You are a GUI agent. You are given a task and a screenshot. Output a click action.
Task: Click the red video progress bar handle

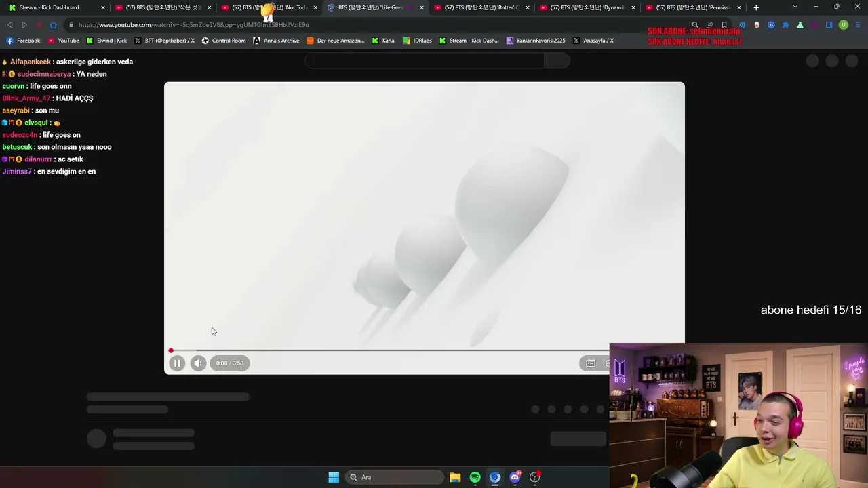171,350
